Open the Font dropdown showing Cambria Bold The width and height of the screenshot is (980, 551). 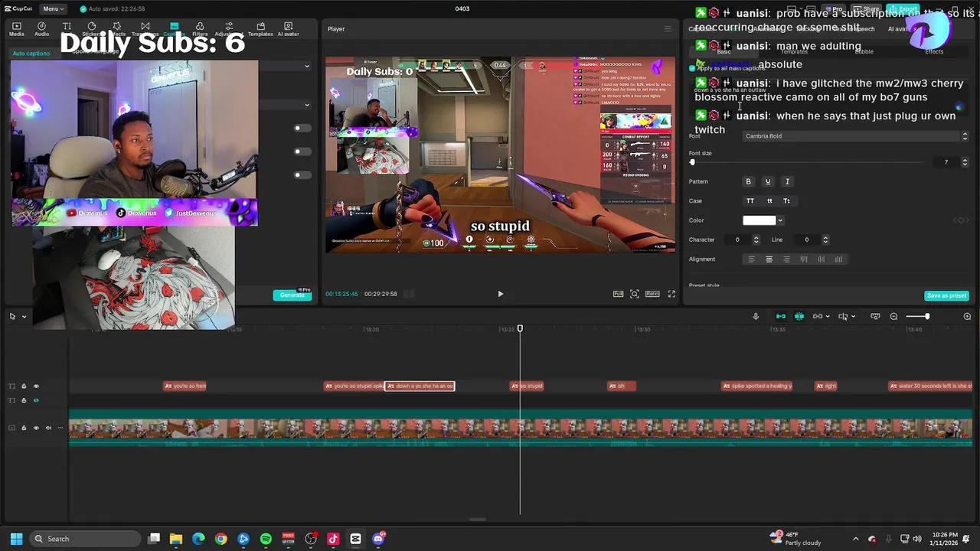point(856,136)
